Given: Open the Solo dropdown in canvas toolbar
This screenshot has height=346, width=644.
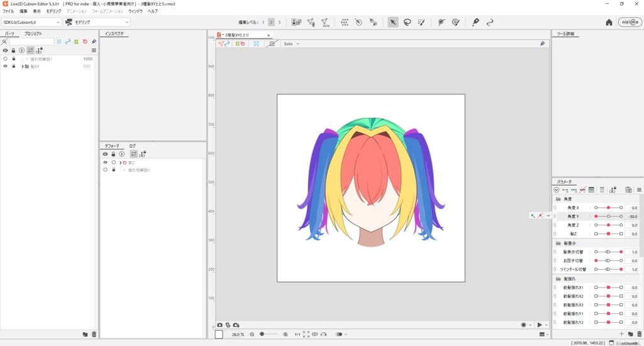Looking at the screenshot, I should pos(291,44).
